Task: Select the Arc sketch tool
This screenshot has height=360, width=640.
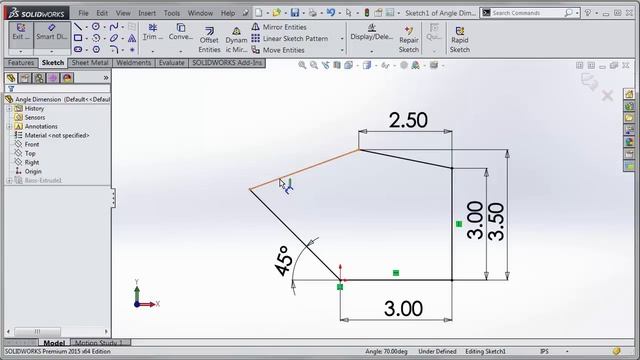Action: [x=96, y=38]
